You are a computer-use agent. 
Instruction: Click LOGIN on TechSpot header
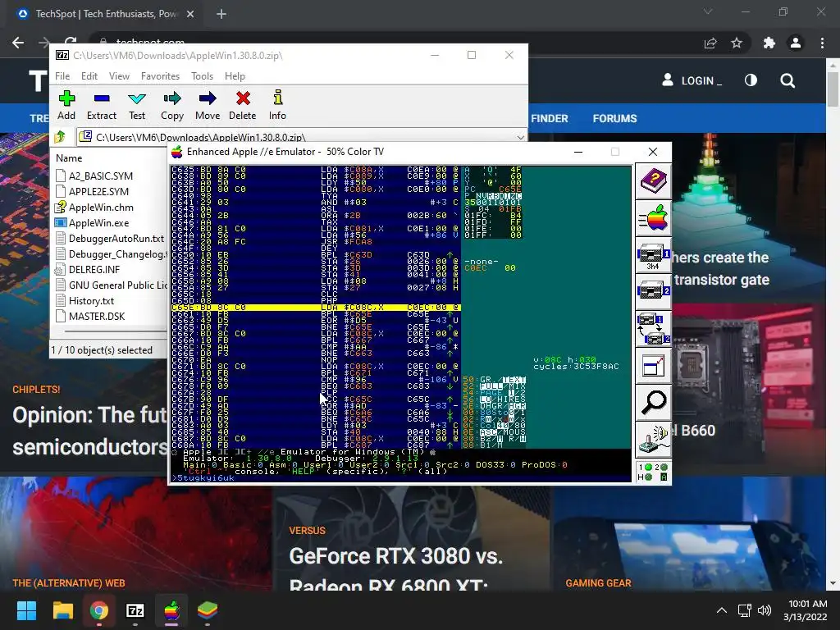click(692, 81)
